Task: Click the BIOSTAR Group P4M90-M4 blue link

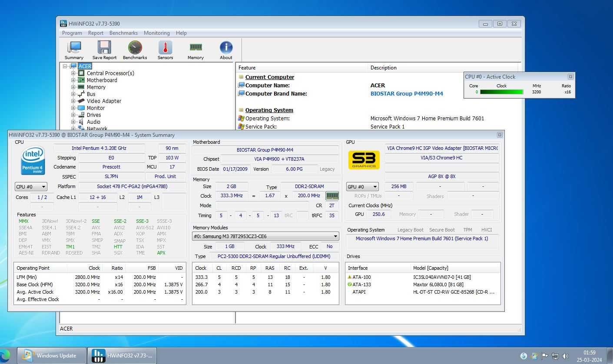Action: click(407, 93)
